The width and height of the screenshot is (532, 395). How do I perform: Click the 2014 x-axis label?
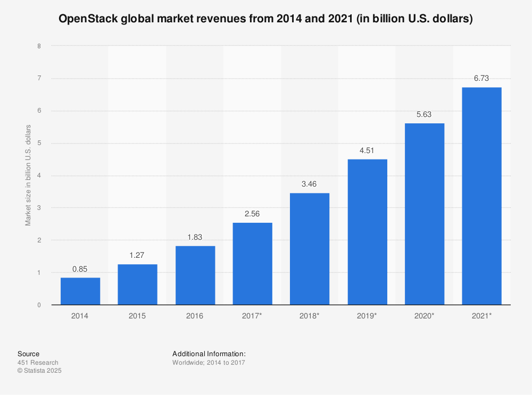tap(79, 315)
